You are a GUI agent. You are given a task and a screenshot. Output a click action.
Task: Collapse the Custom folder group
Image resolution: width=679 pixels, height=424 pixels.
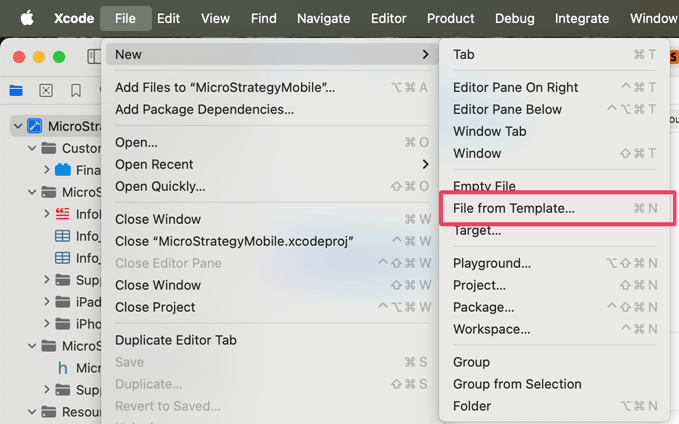[32, 148]
